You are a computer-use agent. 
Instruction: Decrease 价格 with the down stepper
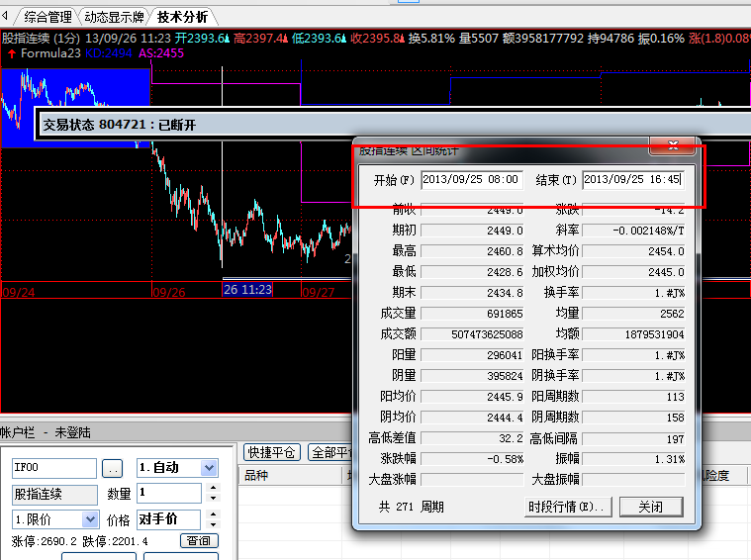coord(210,524)
